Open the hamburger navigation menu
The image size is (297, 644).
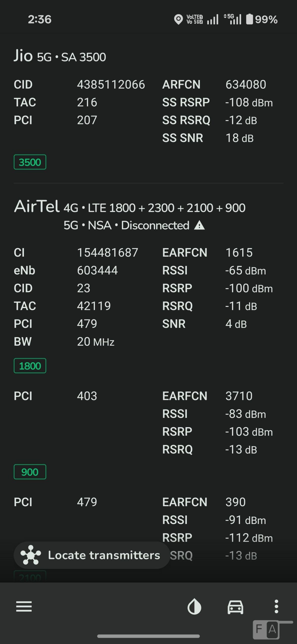pyautogui.click(x=24, y=607)
